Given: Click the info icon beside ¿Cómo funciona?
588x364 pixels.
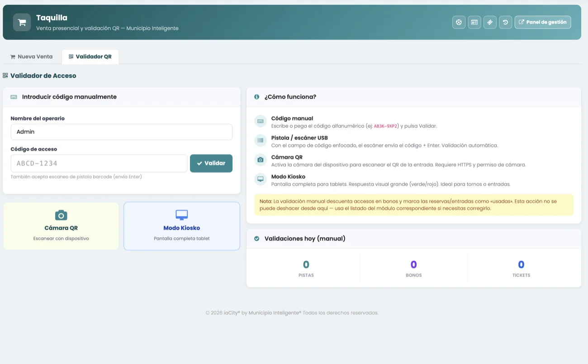Looking at the screenshot, I should tap(257, 97).
